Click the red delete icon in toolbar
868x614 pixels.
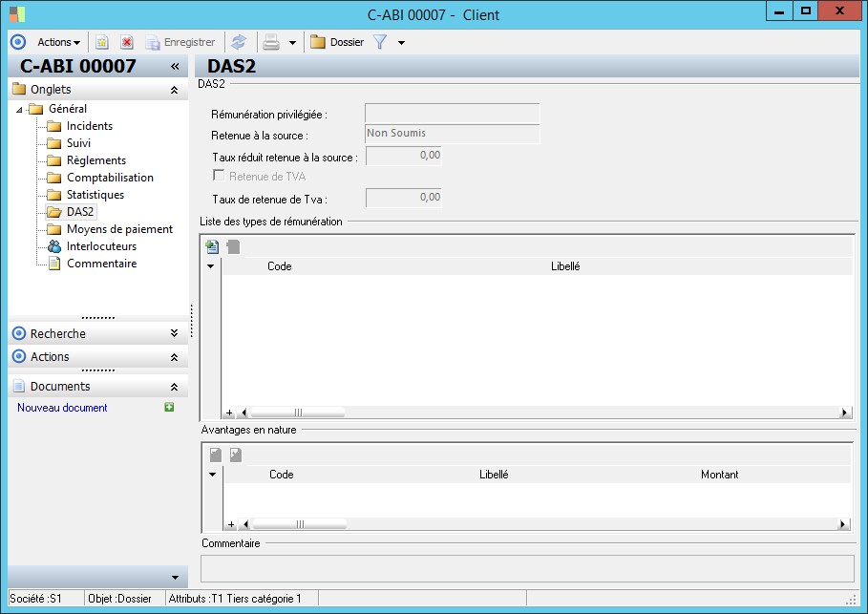(x=126, y=42)
